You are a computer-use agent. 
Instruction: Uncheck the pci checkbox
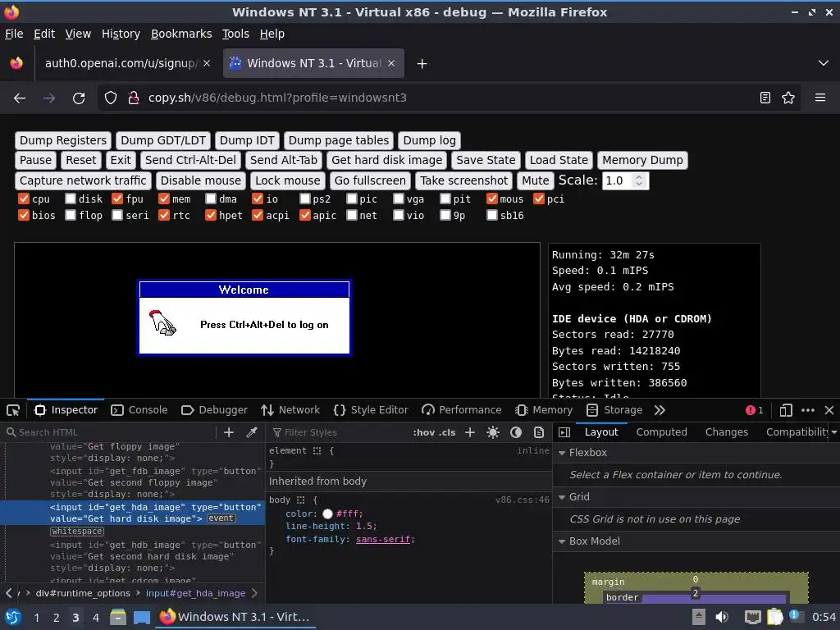point(539,199)
